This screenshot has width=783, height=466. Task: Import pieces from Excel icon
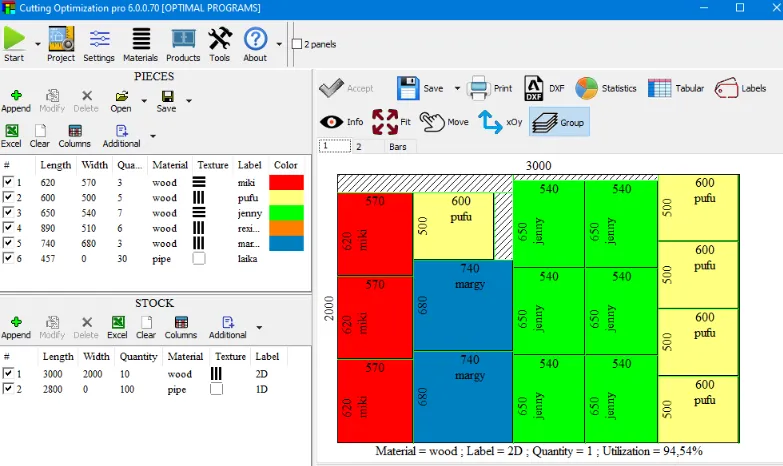[11, 136]
